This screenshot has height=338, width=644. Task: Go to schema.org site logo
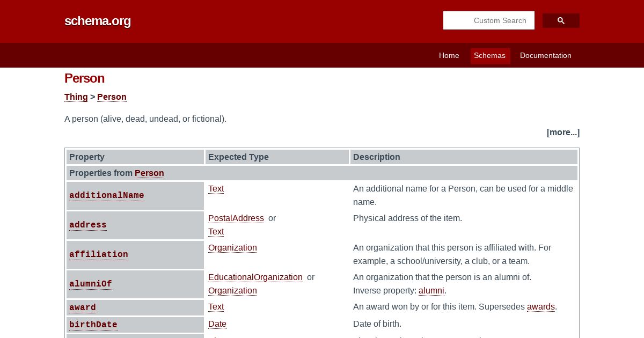point(98,21)
